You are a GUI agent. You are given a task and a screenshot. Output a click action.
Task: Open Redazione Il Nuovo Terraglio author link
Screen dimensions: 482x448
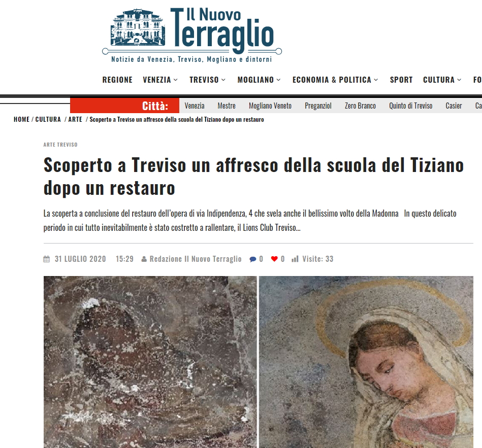click(196, 259)
